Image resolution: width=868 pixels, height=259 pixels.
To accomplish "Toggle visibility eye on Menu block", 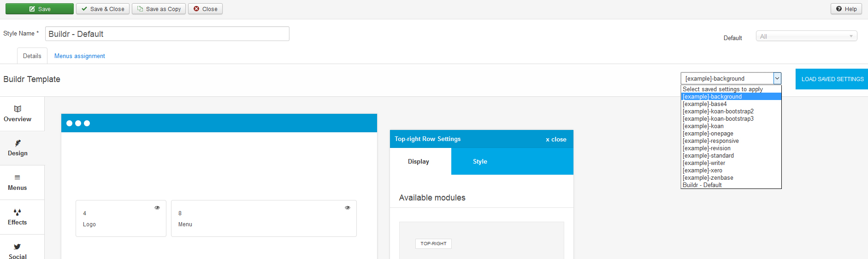I will pos(348,208).
